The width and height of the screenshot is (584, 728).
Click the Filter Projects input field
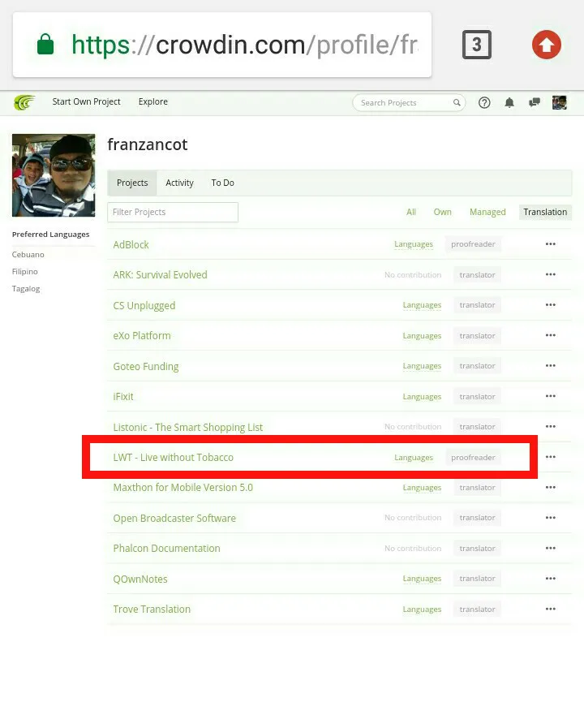point(173,212)
